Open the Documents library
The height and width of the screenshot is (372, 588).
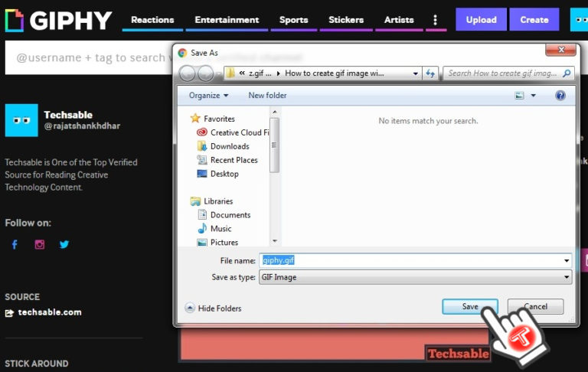224,215
